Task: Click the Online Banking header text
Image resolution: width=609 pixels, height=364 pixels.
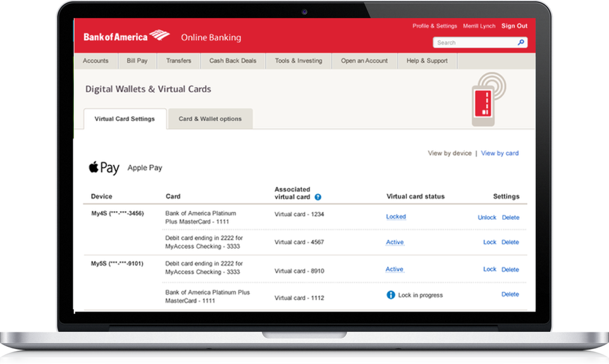Action: click(211, 38)
